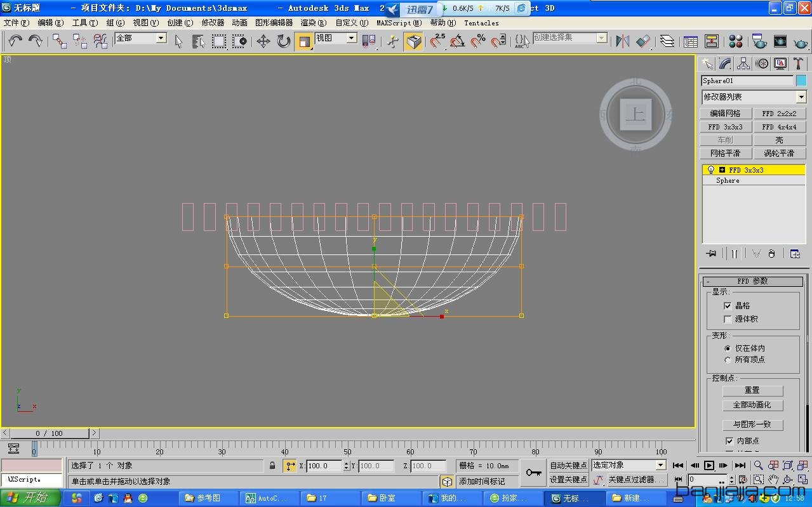Open the Material Editor spheres icon
Viewport: 812px width, 507px height.
pos(735,41)
